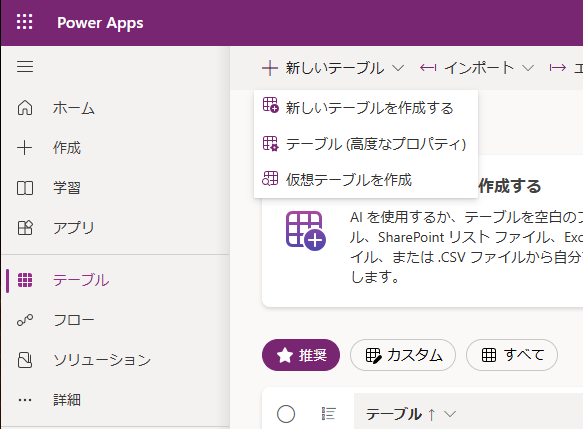Select the すべて filter pill
This screenshot has width=583, height=429.
pos(512,355)
